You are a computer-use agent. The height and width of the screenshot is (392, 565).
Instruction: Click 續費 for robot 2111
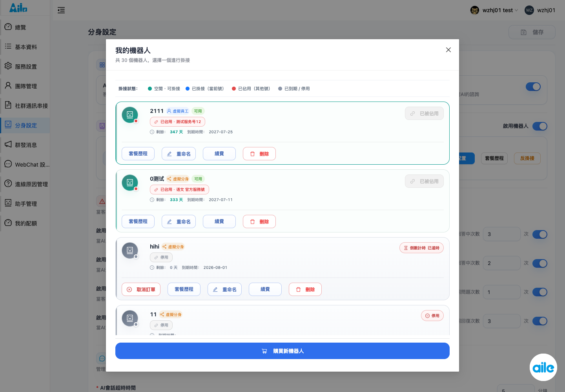click(219, 154)
